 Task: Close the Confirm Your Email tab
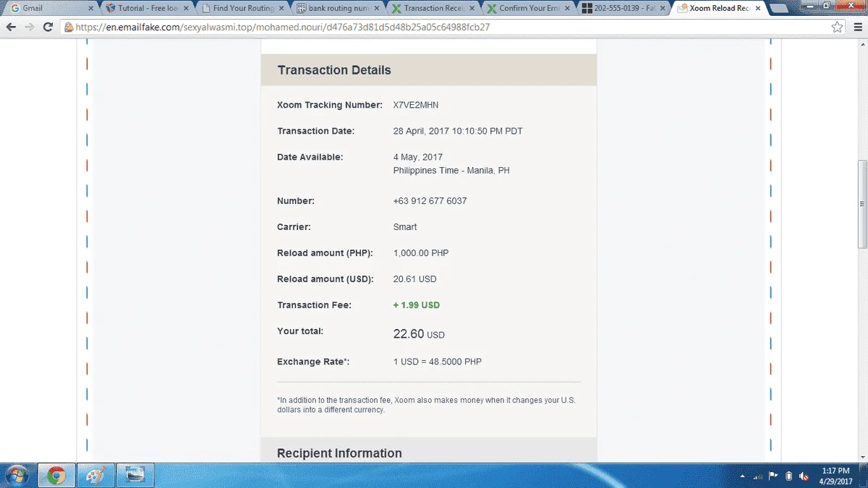tap(568, 9)
